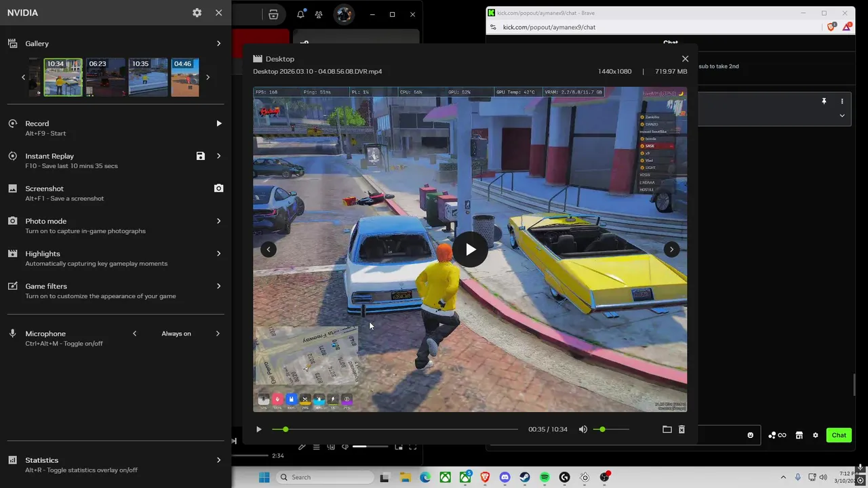Close the Desktop video viewer

point(685,59)
